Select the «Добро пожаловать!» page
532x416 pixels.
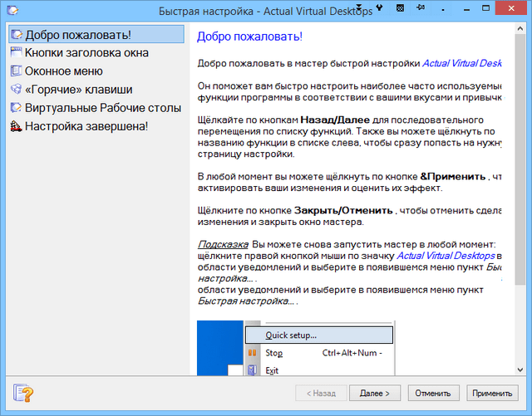click(96, 35)
